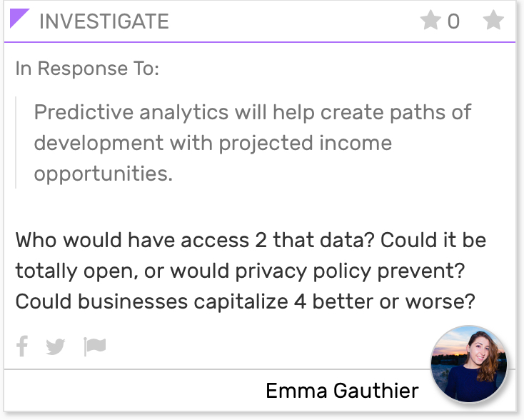Select the star count showing 0
Viewport: 524px width, 420px height.
(x=453, y=21)
